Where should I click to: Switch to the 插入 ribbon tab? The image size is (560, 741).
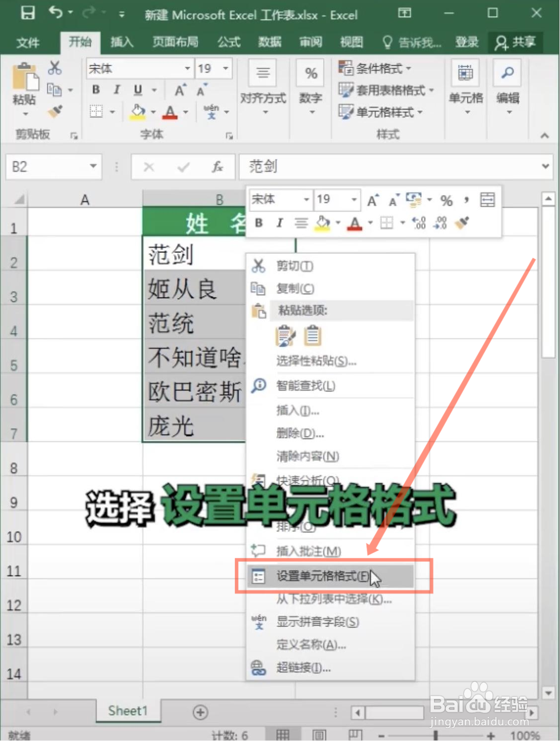[121, 42]
